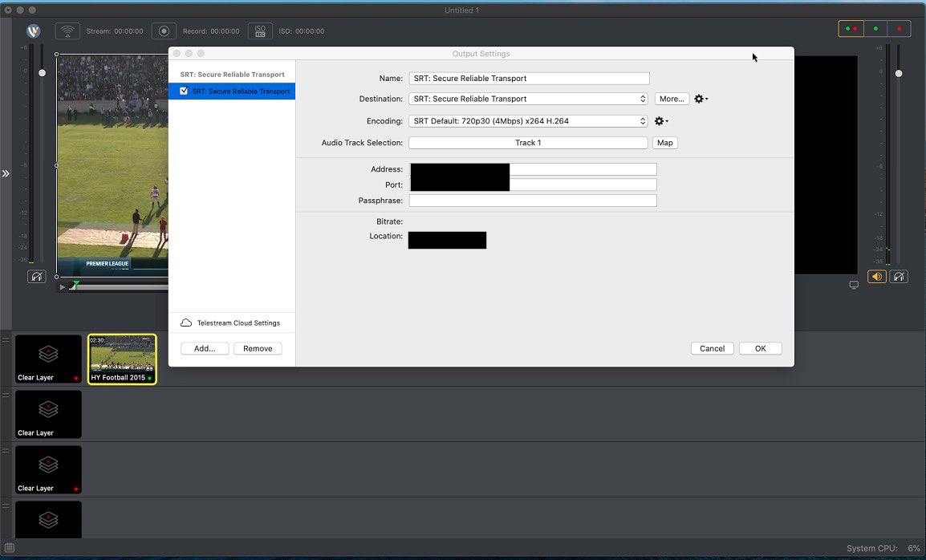Select the third layer Clear Layer shot

[48, 469]
